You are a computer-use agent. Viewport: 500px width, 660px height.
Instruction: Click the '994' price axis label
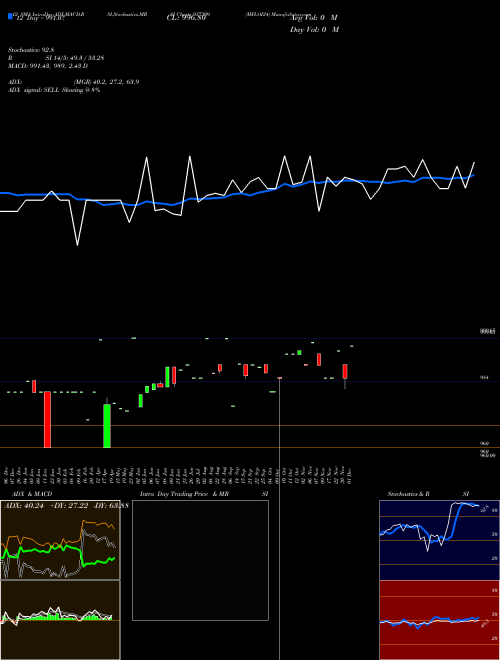[484, 378]
